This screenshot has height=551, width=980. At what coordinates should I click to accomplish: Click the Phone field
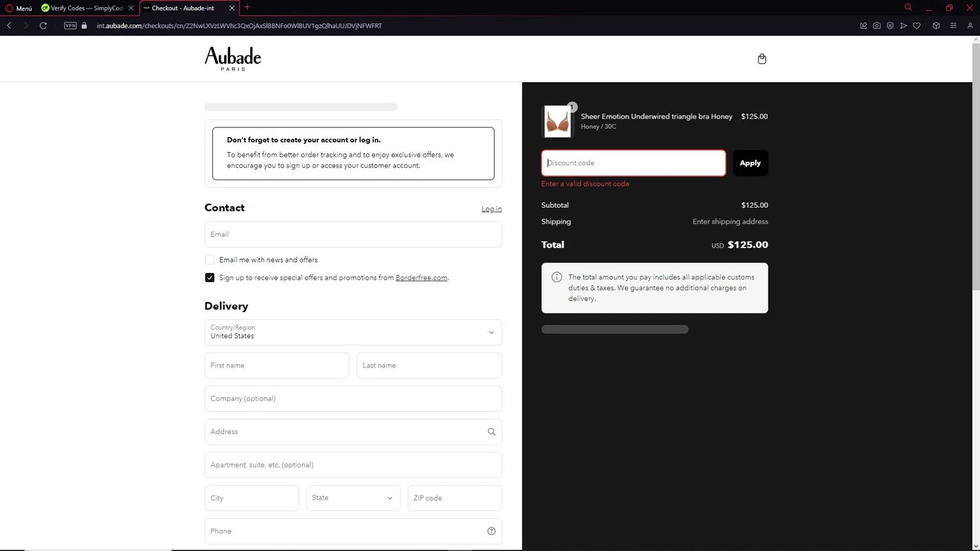[353, 531]
